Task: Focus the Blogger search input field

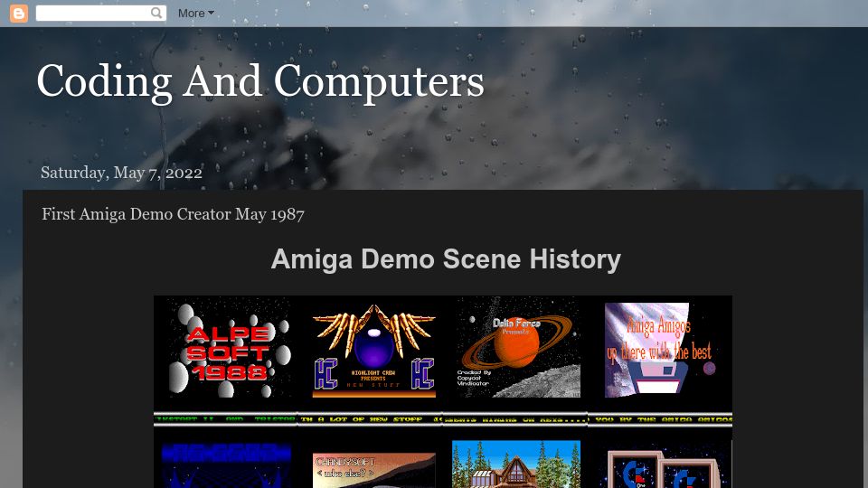Action: (93, 14)
